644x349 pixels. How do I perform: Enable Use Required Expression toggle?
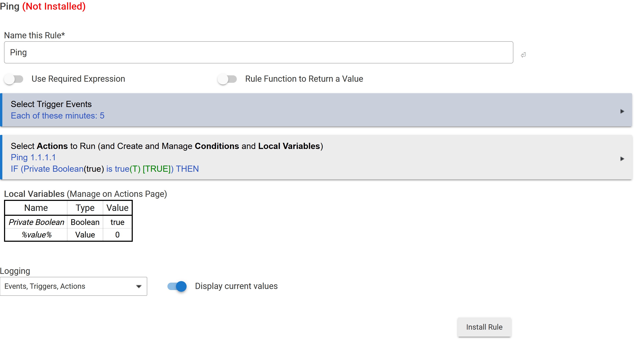click(x=14, y=79)
